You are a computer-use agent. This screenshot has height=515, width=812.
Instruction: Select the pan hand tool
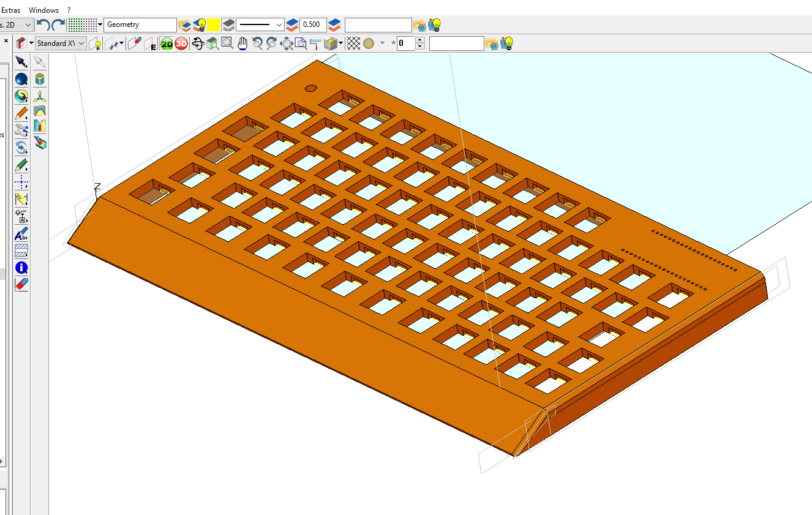242,43
